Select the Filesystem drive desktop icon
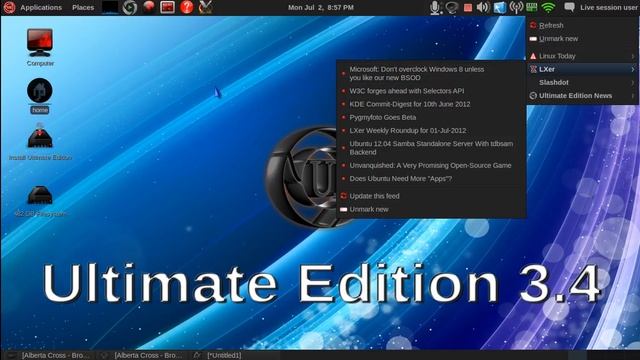This screenshot has width=640, height=360. tap(40, 200)
